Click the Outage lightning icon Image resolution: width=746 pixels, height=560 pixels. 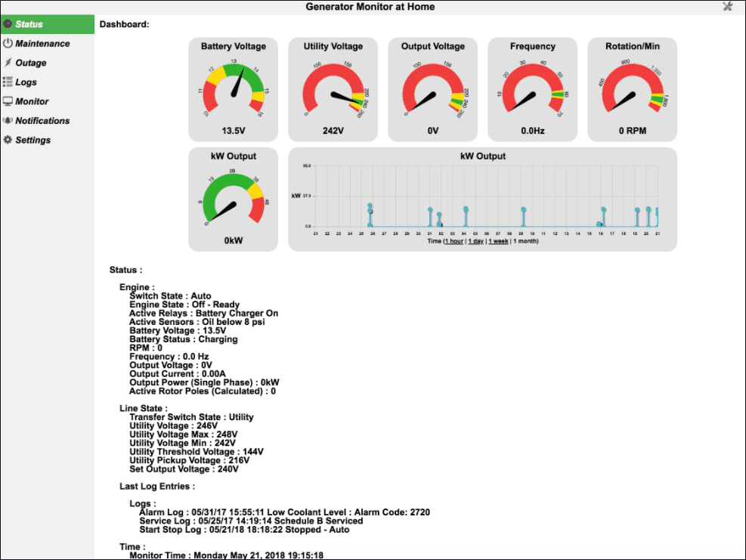[8, 62]
